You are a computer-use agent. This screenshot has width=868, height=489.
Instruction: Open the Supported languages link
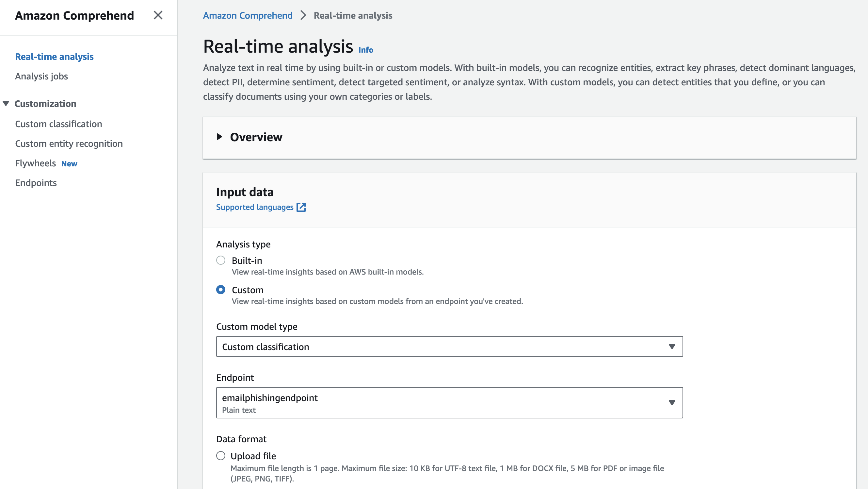(254, 207)
